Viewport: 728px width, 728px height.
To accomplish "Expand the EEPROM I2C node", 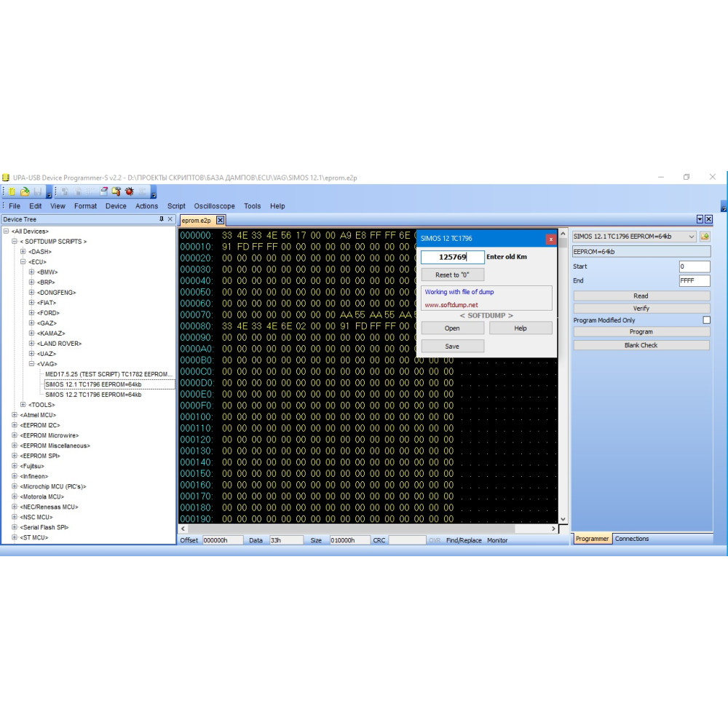I will (15, 425).
